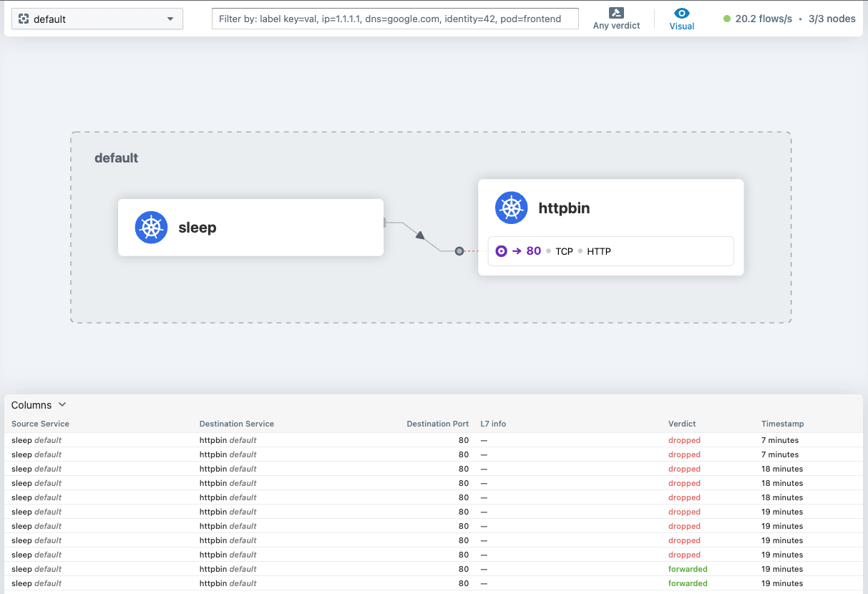Click the sleep service card title
This screenshot has width=868, height=594.
pyautogui.click(x=197, y=228)
